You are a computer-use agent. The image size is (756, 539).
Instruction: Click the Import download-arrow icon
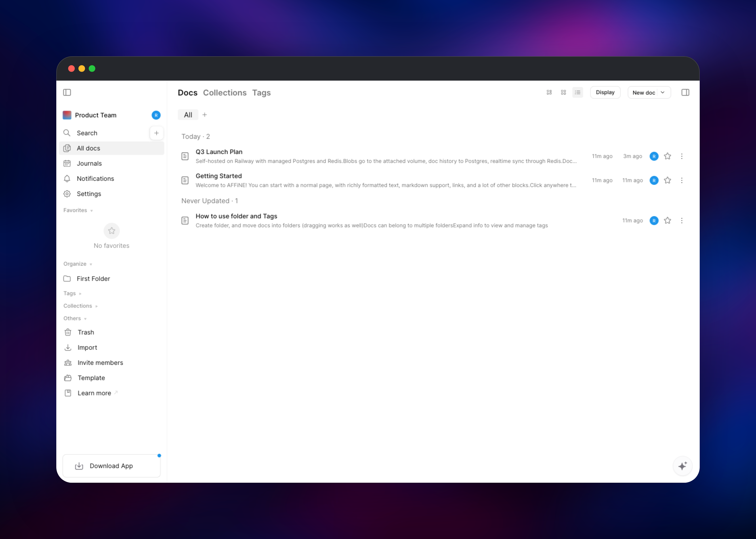pos(68,348)
